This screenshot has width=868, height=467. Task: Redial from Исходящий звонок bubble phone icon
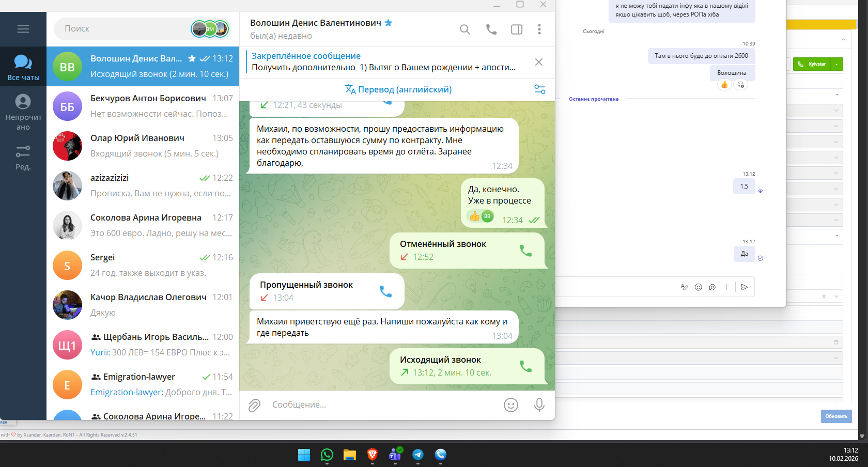[525, 366]
